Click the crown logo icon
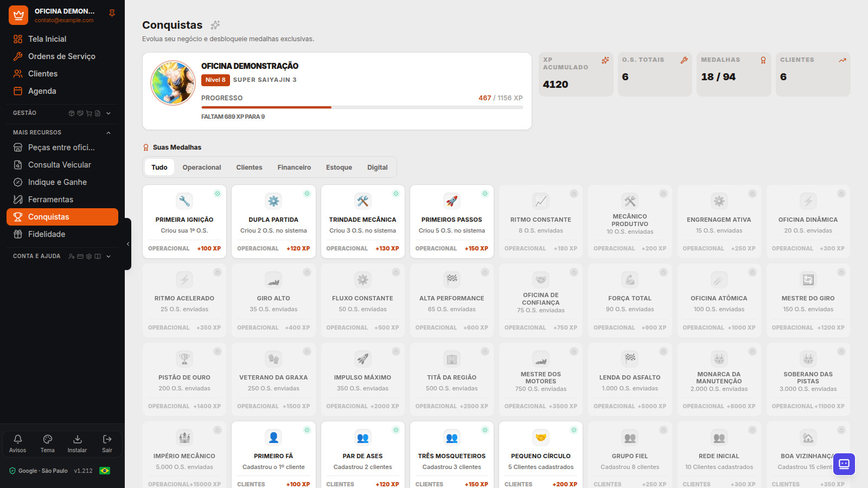This screenshot has height=488, width=868. coord(18,15)
